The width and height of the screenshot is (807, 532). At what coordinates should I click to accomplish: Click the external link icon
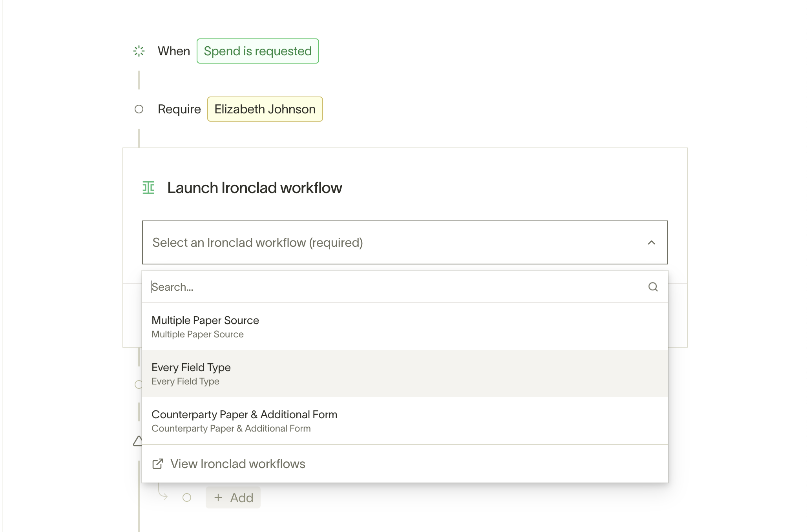[158, 464]
